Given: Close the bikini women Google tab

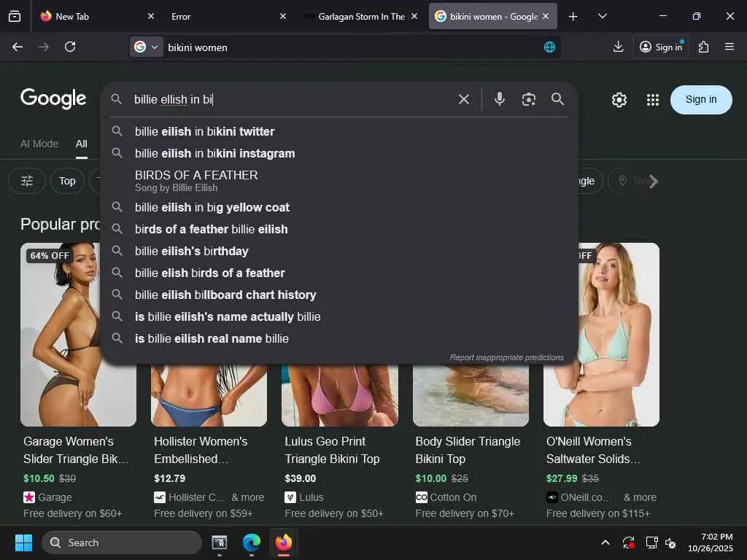Looking at the screenshot, I should [x=546, y=16].
